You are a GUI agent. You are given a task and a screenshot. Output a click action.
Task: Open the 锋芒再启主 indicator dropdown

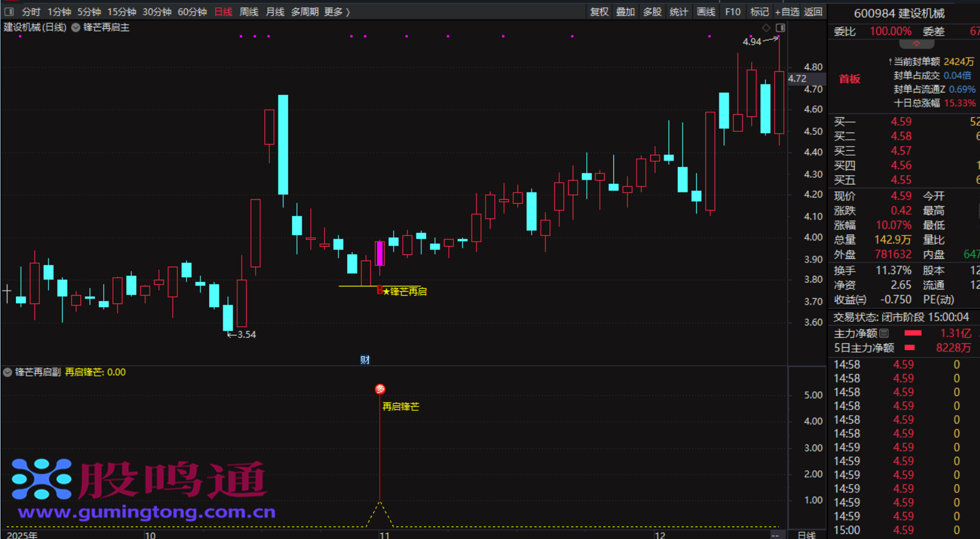(76, 28)
